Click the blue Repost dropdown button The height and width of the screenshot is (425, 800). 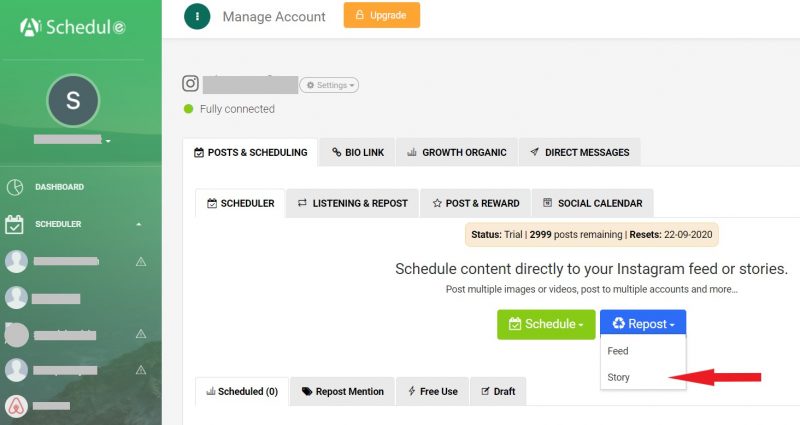point(643,323)
